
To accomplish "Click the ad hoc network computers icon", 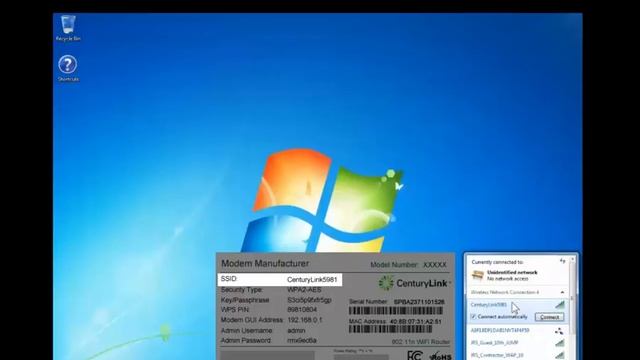I will click(x=559, y=331).
